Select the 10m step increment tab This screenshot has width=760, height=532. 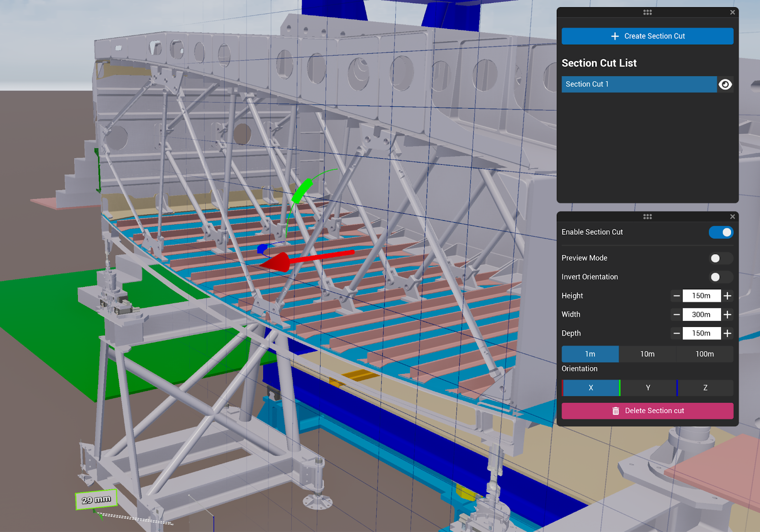click(x=647, y=354)
